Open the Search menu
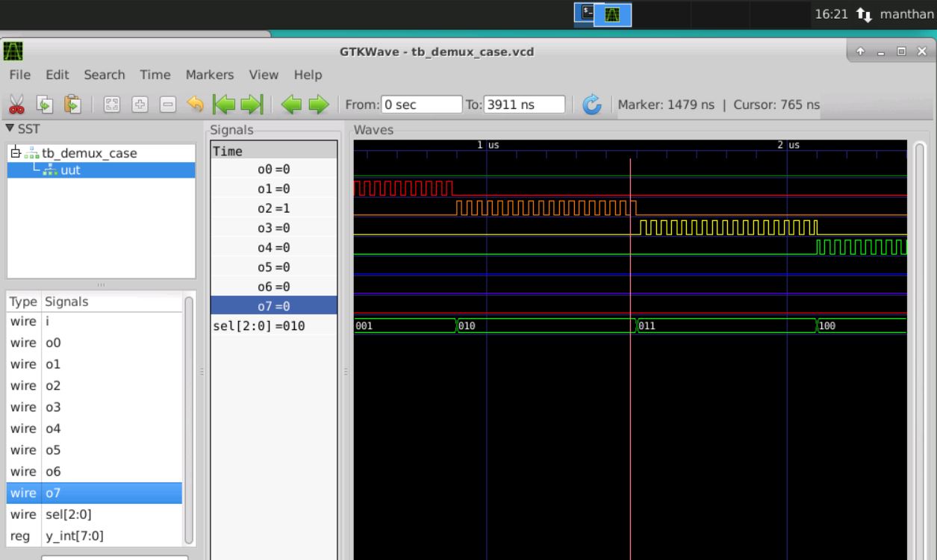The width and height of the screenshot is (937, 560). [x=105, y=75]
